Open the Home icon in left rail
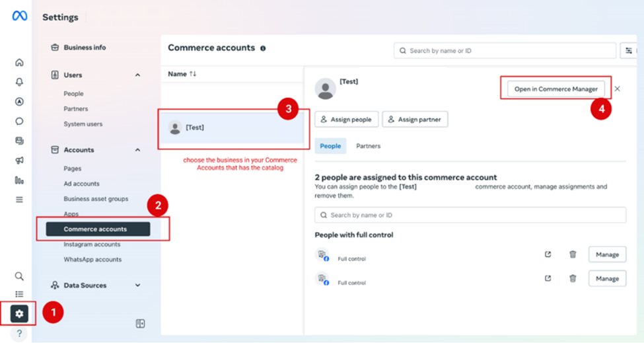The image size is (644, 343). (x=19, y=63)
